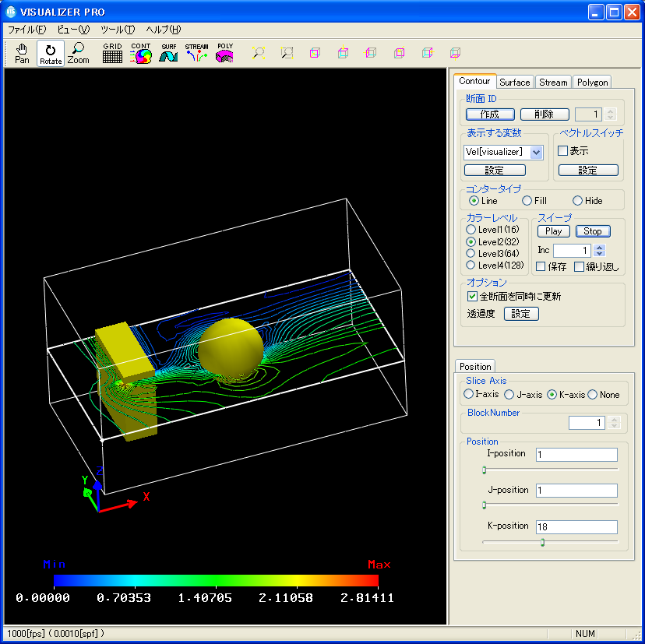The image size is (645, 644).
Task: Open the Vel[visualizer] variable dropdown
Action: coord(536,152)
